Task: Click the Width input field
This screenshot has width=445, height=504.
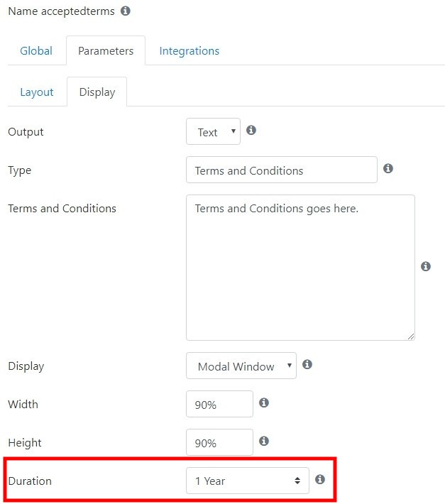Action: (219, 404)
